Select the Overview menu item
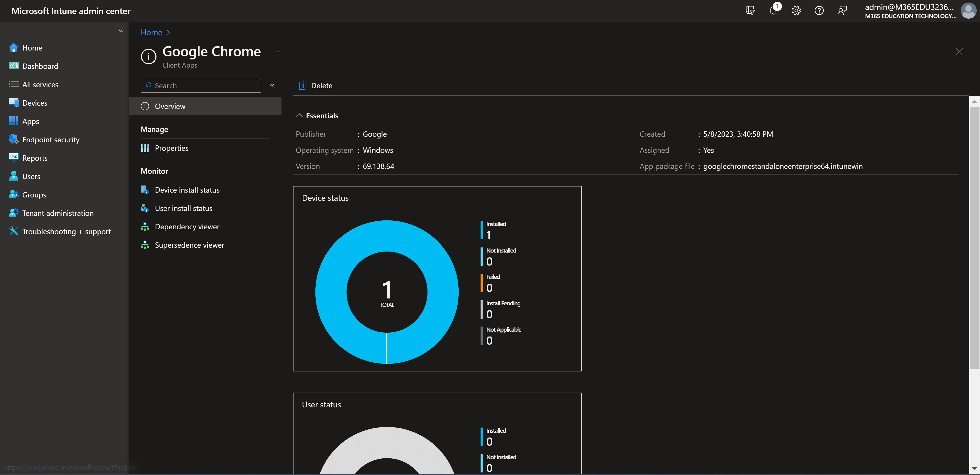 click(x=205, y=106)
